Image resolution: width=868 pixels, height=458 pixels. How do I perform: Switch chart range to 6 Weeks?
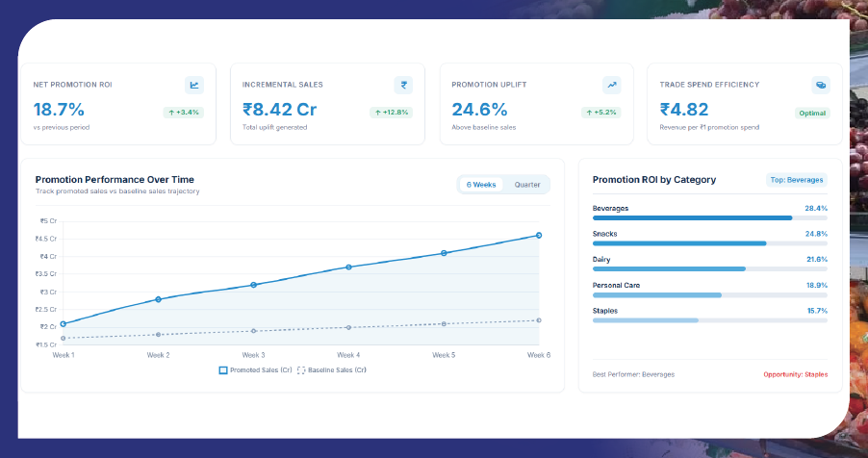point(481,185)
